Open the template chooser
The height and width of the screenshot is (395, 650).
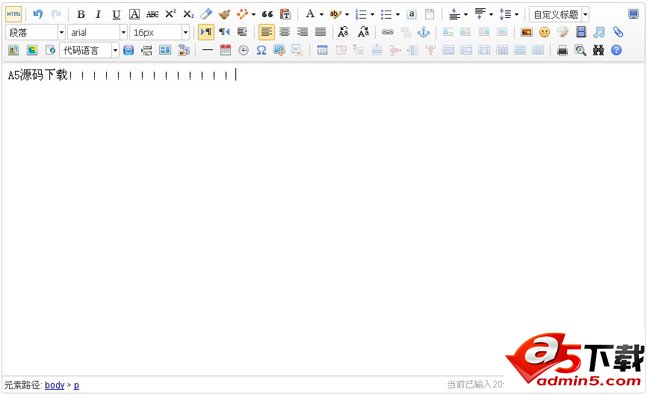(x=165, y=50)
